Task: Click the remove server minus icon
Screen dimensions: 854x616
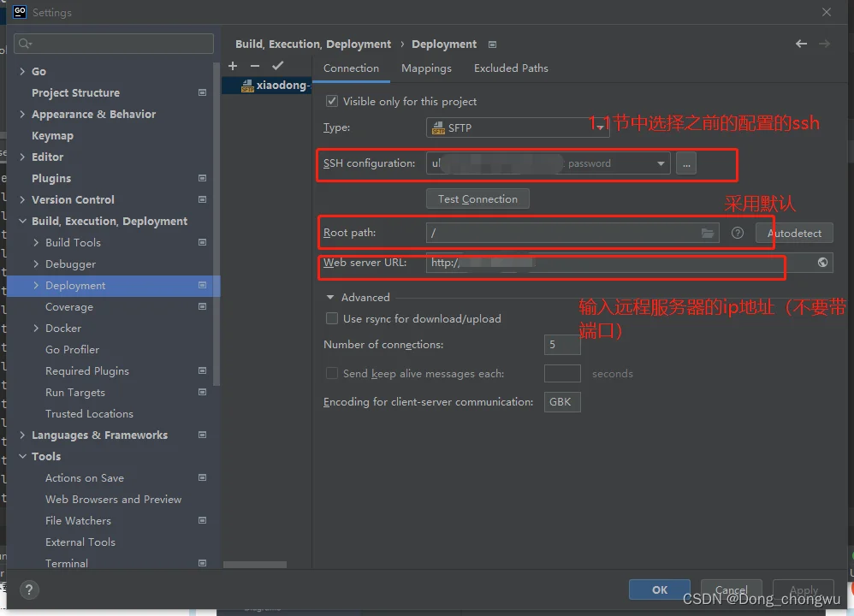Action: 254,66
